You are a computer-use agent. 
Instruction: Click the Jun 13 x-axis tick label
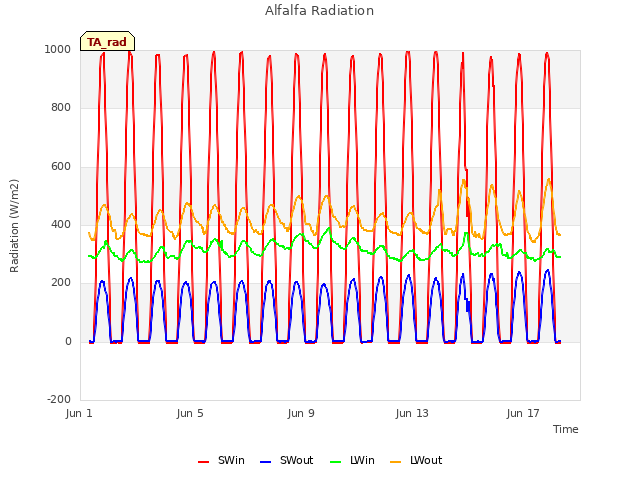coord(412,413)
